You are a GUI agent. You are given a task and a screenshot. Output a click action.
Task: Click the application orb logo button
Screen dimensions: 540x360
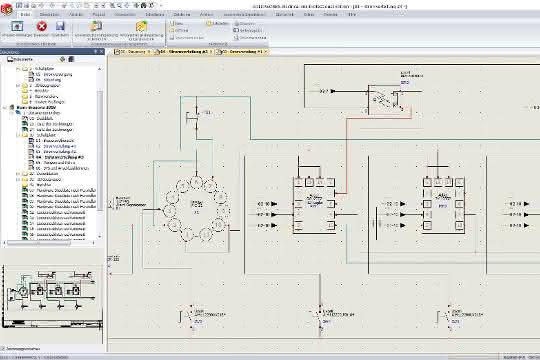pyautogui.click(x=6, y=8)
